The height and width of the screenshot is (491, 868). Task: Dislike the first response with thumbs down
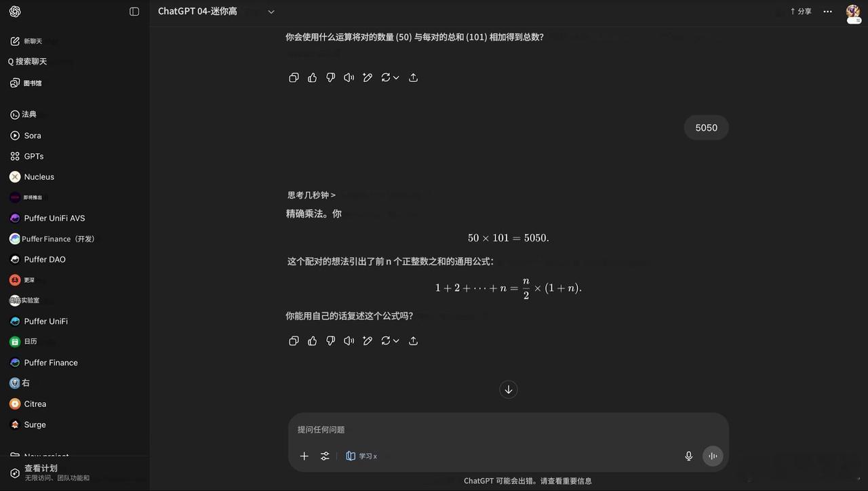tap(330, 78)
